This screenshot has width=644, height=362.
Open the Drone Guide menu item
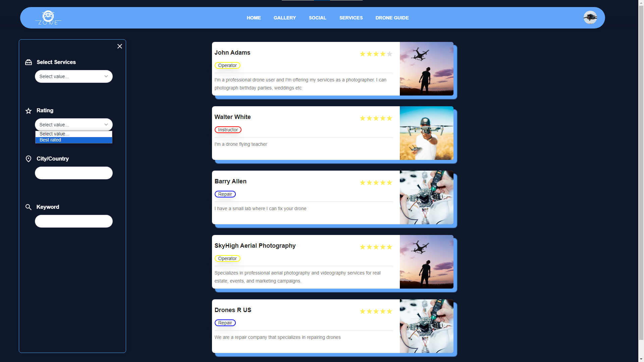coord(392,18)
